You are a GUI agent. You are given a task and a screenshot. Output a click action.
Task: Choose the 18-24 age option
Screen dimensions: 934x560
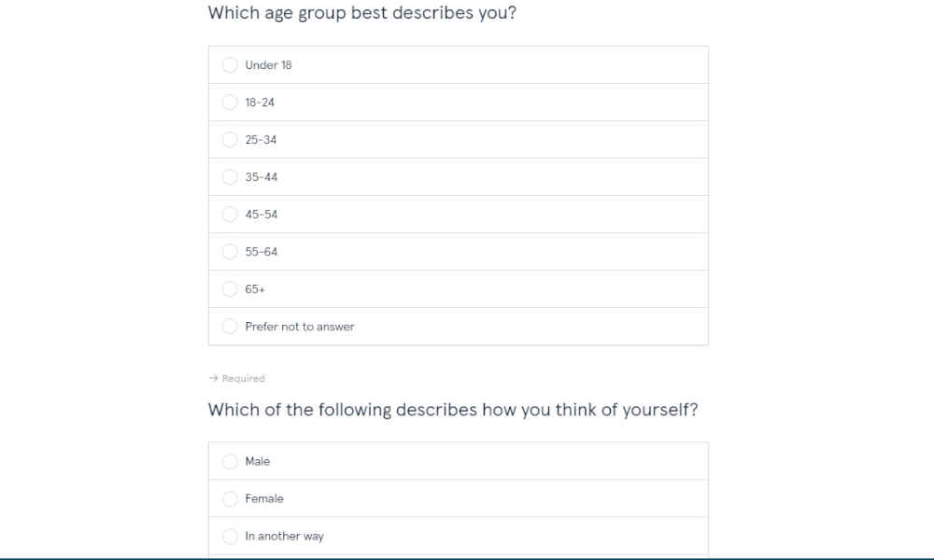click(x=230, y=103)
